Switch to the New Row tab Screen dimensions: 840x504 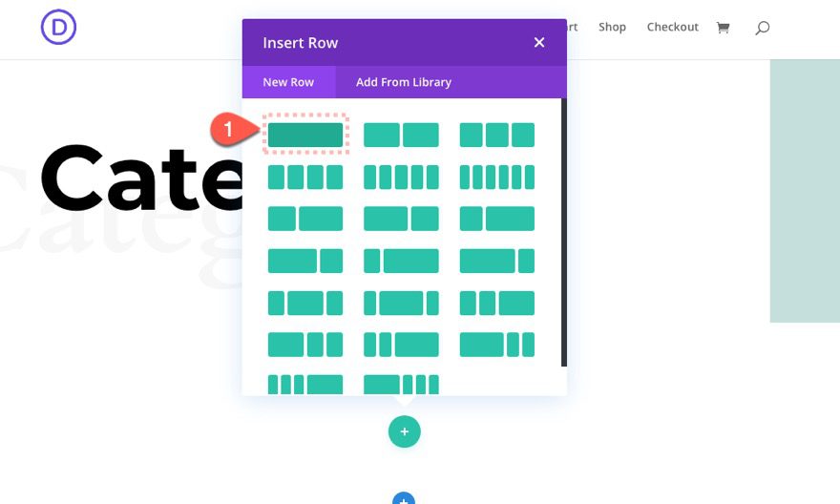(x=288, y=82)
